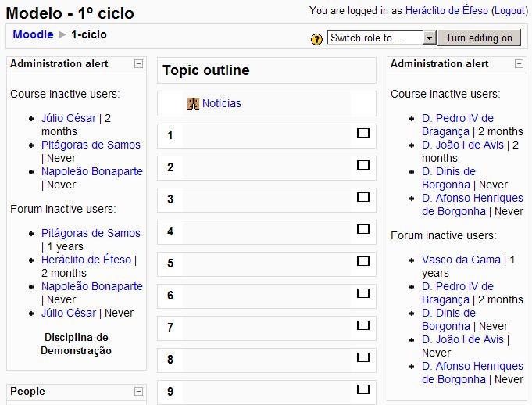
Task: Click the Moodle breadcrumb link
Action: pyautogui.click(x=33, y=34)
